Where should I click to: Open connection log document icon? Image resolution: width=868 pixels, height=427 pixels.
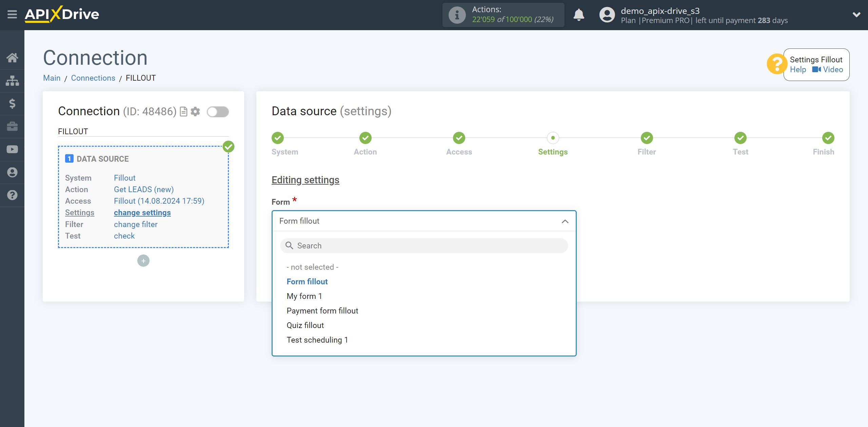[183, 111]
